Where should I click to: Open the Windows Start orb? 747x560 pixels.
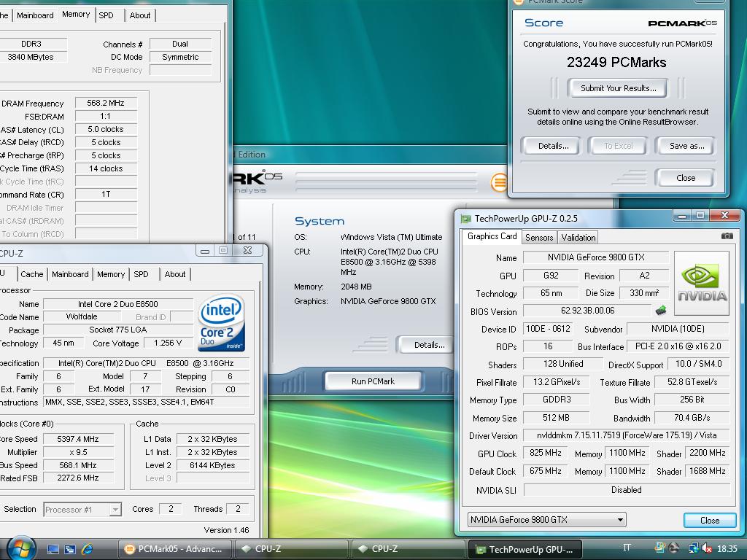(21, 548)
